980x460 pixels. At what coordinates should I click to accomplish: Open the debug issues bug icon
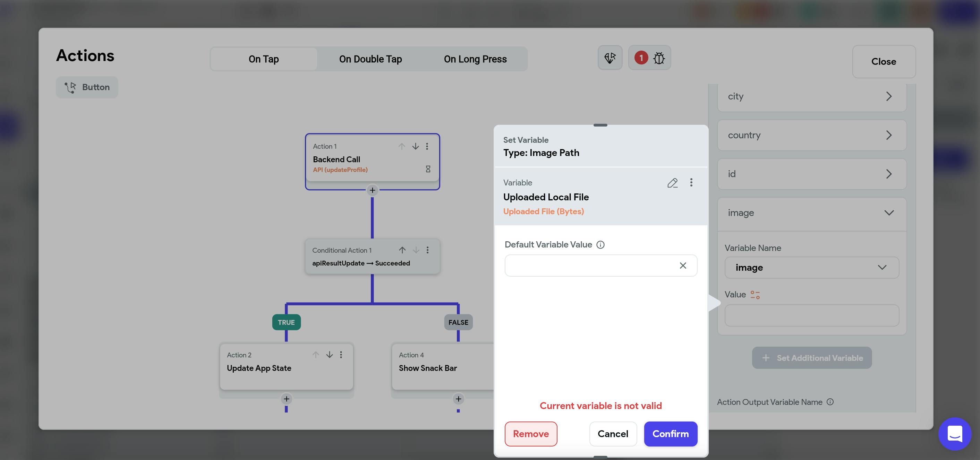pos(659,58)
